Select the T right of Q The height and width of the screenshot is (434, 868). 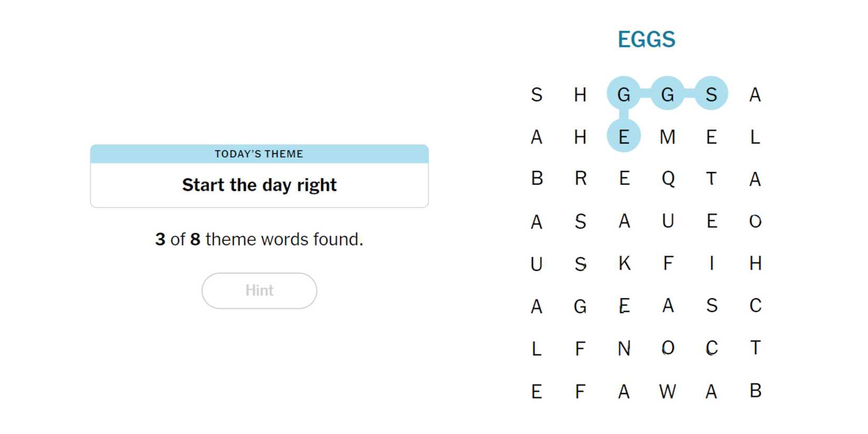[711, 179]
